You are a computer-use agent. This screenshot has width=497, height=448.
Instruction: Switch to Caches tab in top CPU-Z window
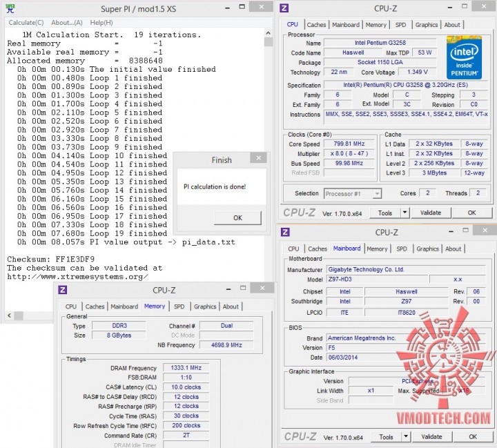pos(316,25)
